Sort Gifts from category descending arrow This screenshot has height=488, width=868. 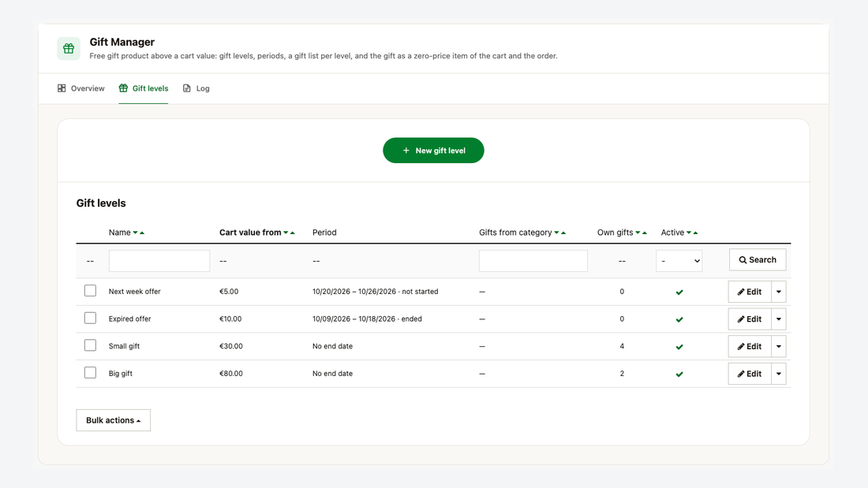[x=556, y=233]
